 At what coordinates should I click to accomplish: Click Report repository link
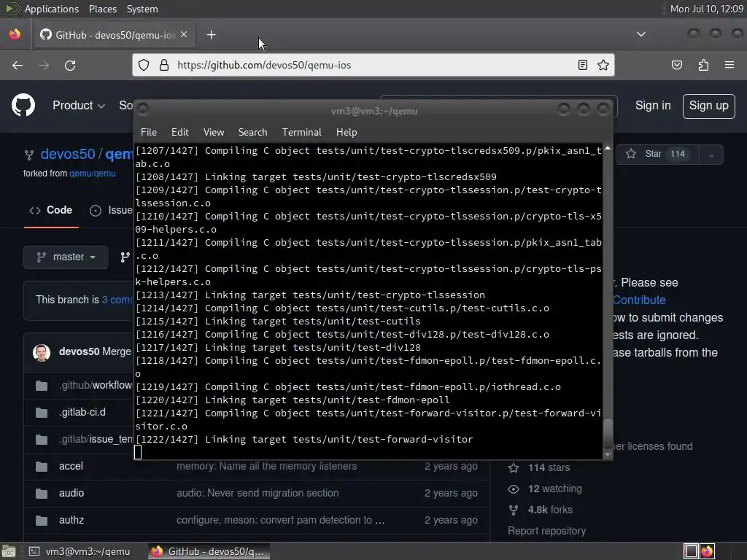point(546,531)
